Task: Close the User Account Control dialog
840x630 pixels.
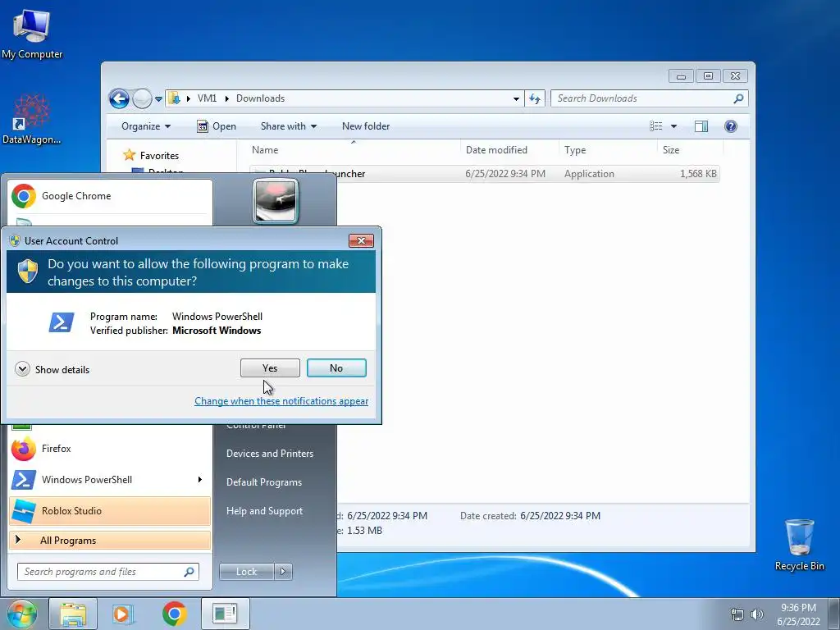Action: click(x=361, y=240)
